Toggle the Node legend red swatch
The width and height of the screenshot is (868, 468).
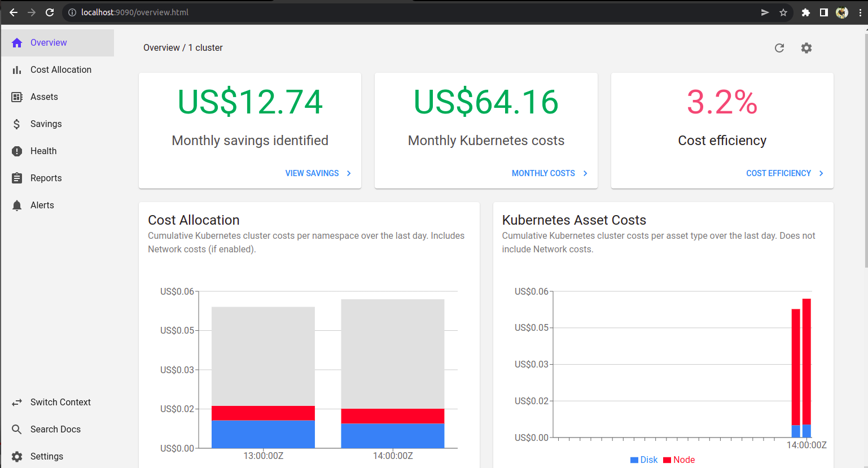click(667, 460)
